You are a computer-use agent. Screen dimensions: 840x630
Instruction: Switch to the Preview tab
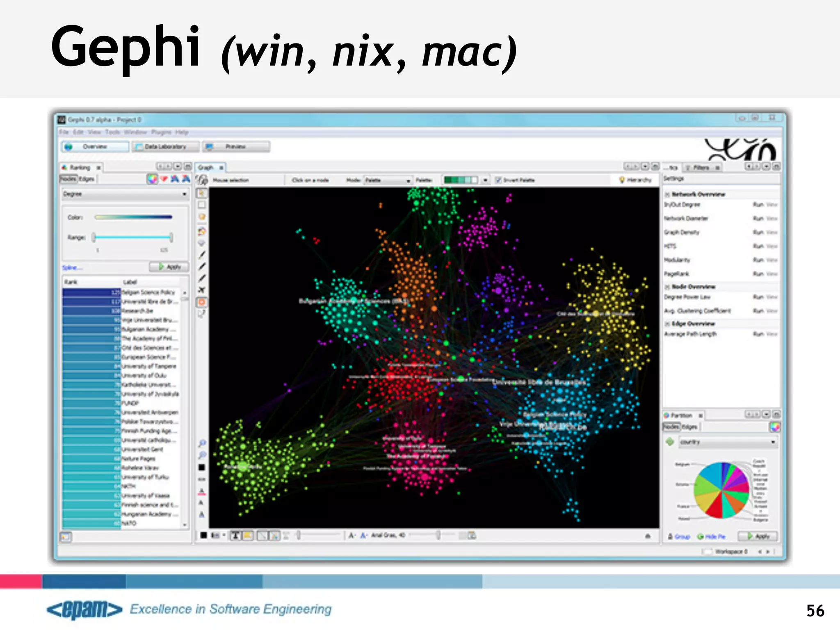(236, 147)
